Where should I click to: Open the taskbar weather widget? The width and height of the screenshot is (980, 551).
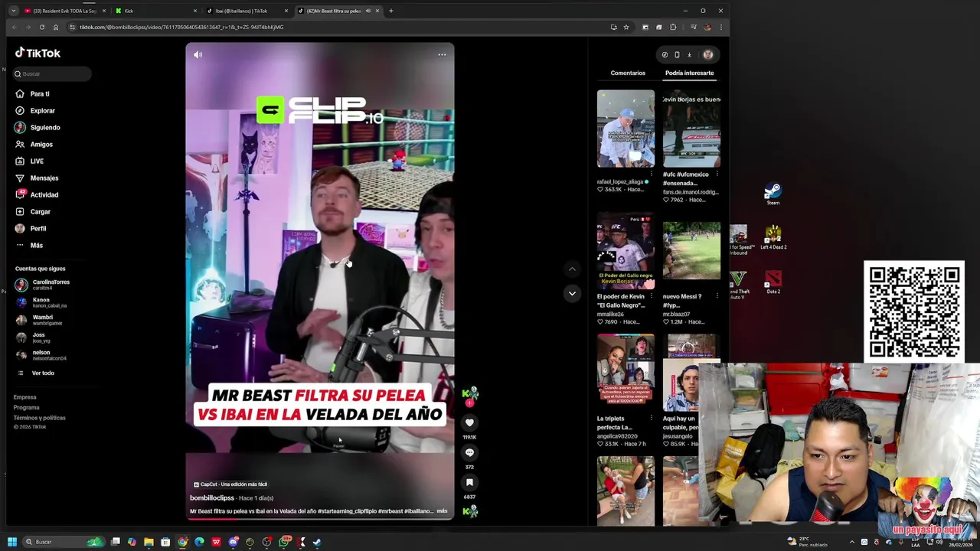(808, 542)
